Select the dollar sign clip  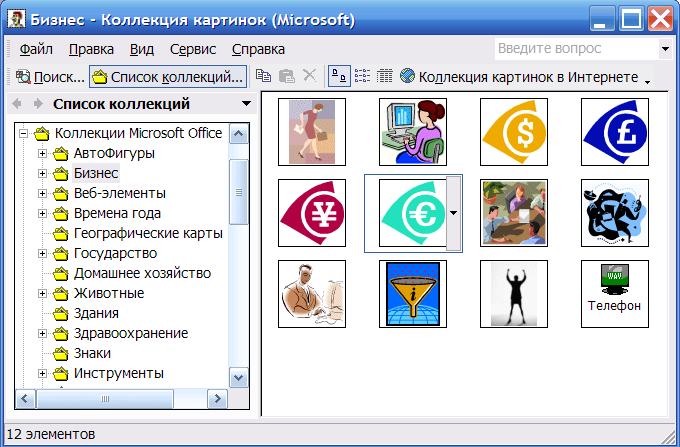tap(514, 132)
